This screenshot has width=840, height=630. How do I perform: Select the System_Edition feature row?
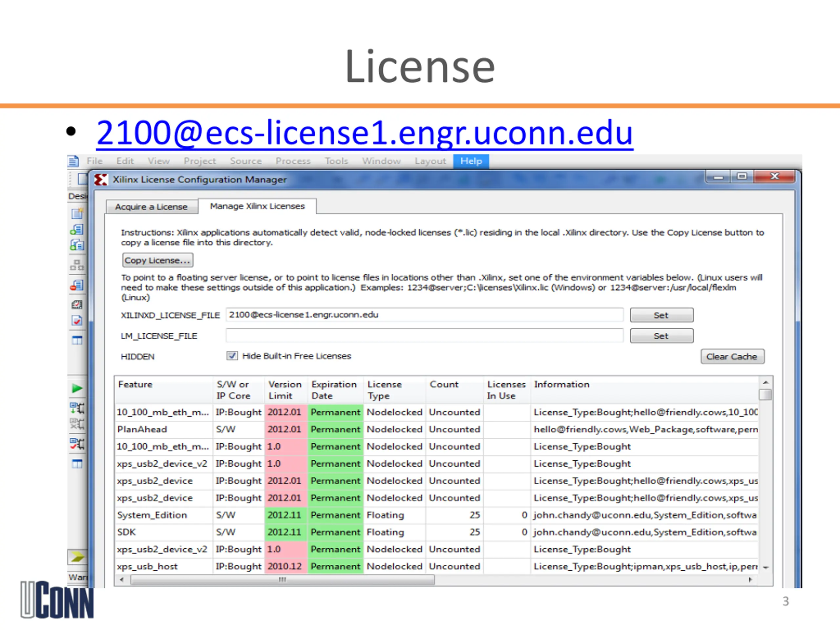point(437,515)
